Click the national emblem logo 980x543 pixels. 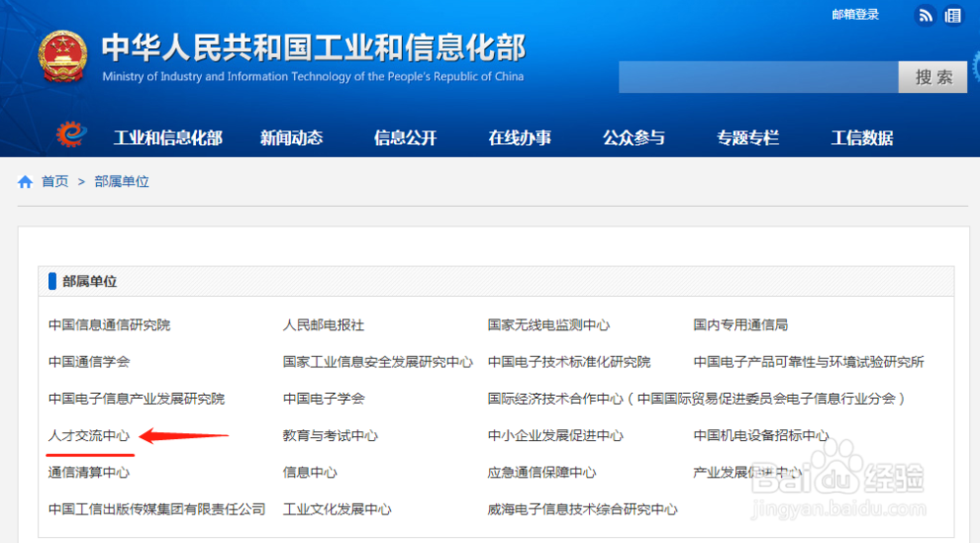click(62, 57)
